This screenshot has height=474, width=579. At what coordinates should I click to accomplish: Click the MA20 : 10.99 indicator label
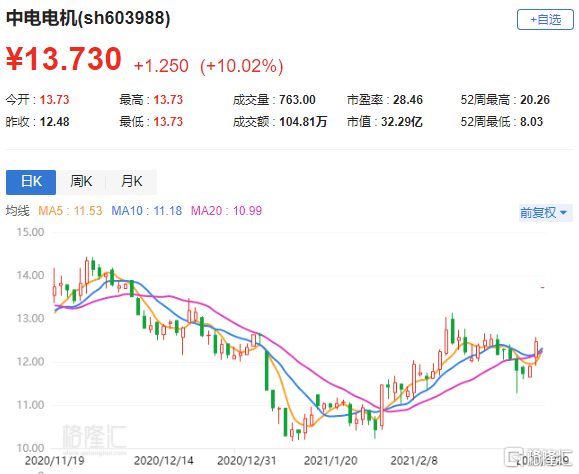click(226, 211)
